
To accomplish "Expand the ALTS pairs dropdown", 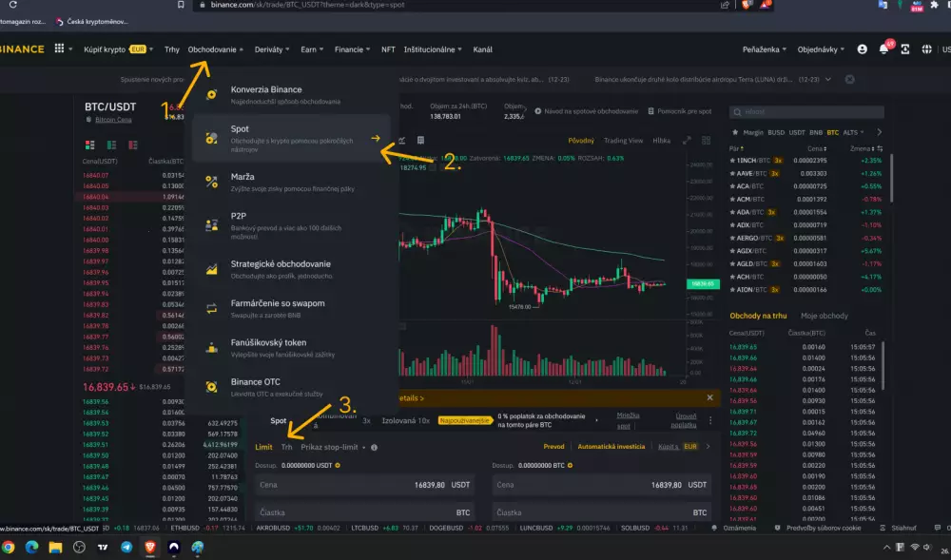I will click(x=853, y=132).
